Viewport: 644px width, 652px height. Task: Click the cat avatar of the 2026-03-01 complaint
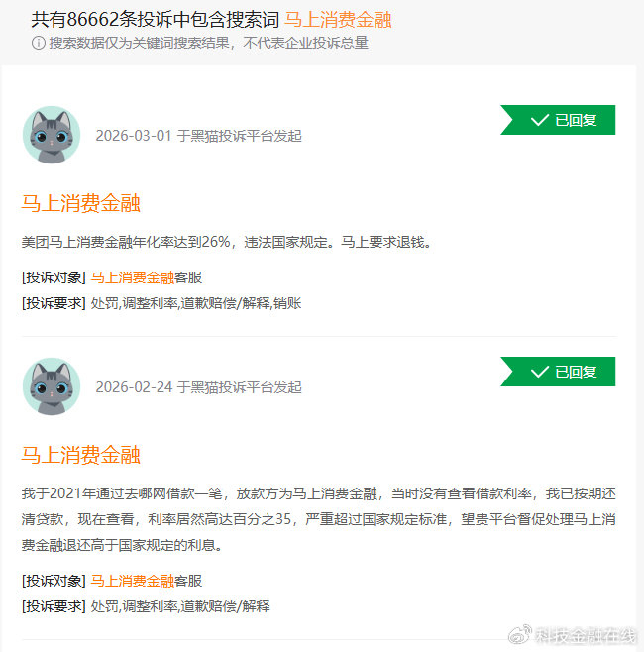tap(52, 135)
